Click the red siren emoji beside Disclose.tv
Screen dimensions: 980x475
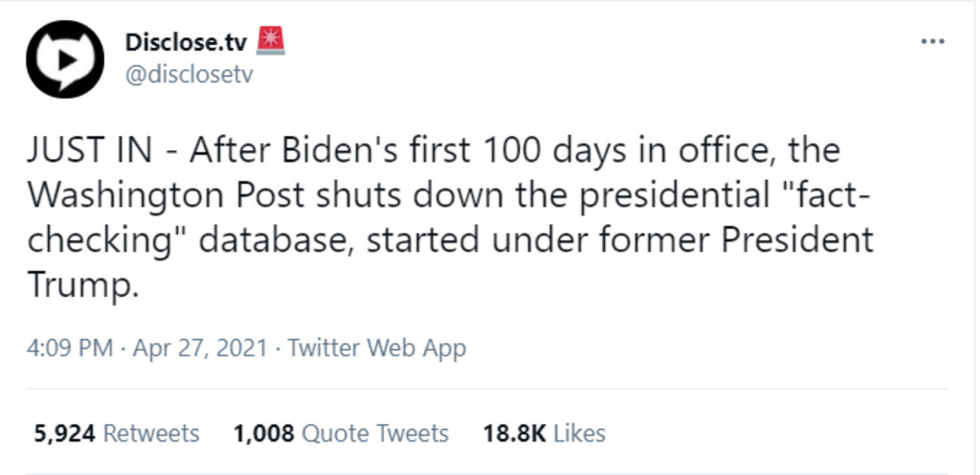point(270,41)
